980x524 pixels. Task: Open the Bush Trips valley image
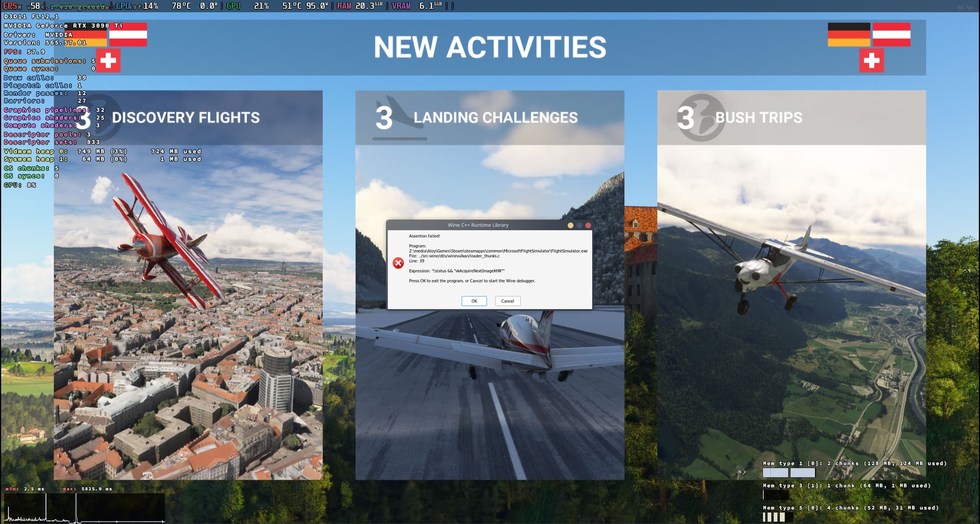point(791,312)
